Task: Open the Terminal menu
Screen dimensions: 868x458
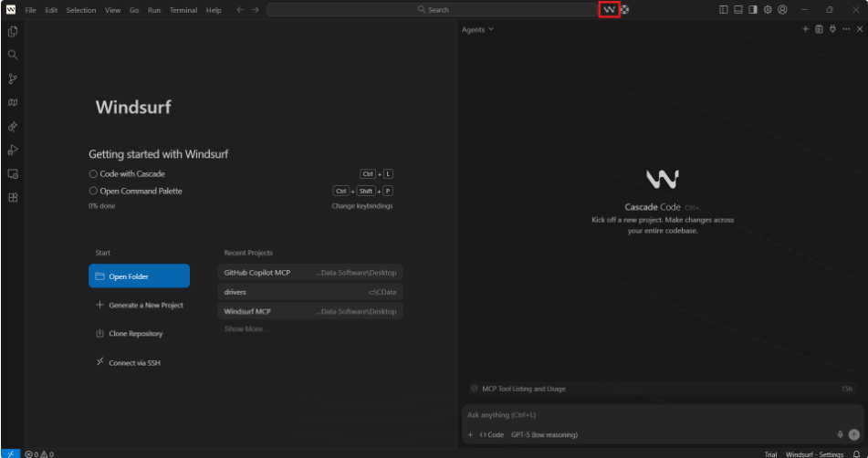Action: [183, 10]
